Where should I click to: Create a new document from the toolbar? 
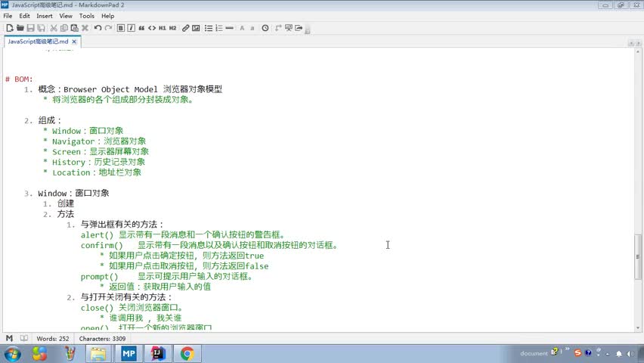(9, 28)
